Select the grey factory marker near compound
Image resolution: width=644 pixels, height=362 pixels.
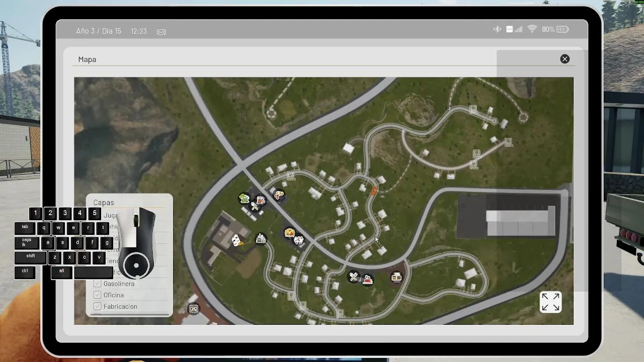(261, 238)
